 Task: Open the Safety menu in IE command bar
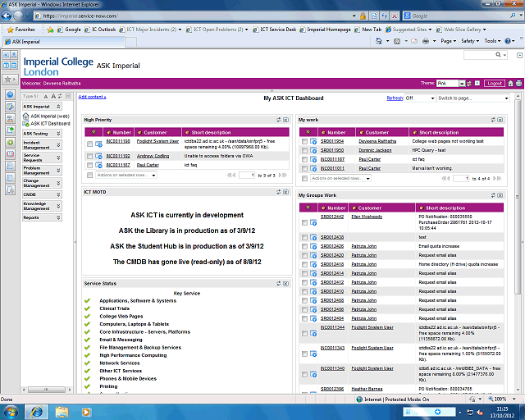point(472,40)
